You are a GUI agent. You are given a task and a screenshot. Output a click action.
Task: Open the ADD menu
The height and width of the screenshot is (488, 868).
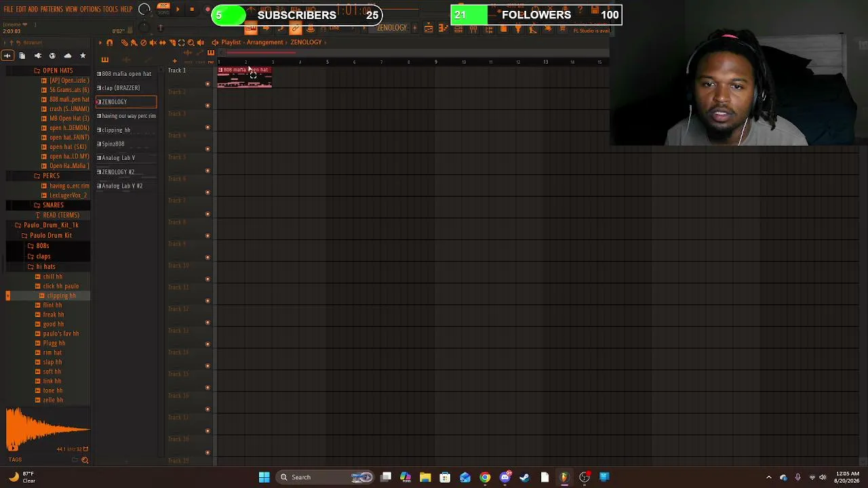coord(33,9)
